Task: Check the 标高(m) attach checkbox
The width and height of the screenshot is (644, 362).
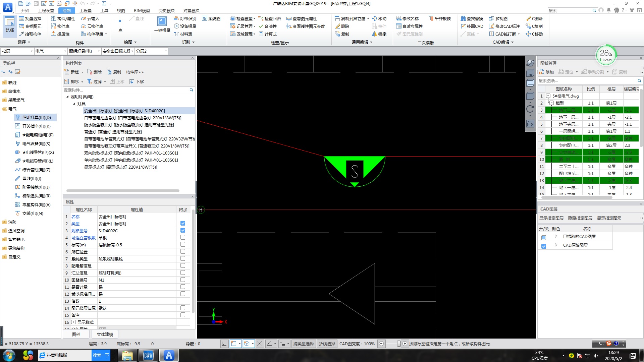Action: pos(183,244)
